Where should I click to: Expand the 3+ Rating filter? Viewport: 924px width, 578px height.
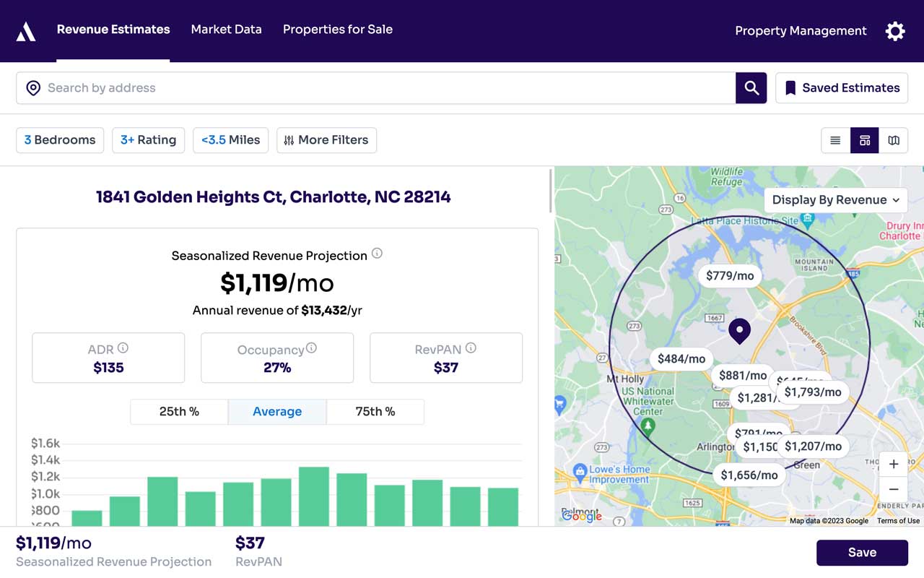click(148, 140)
